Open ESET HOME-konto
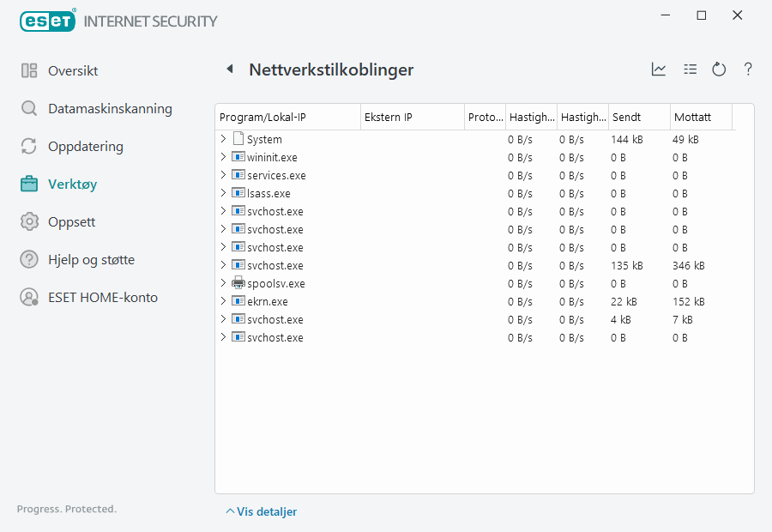Viewport: 772px width, 532px height. coord(102,298)
